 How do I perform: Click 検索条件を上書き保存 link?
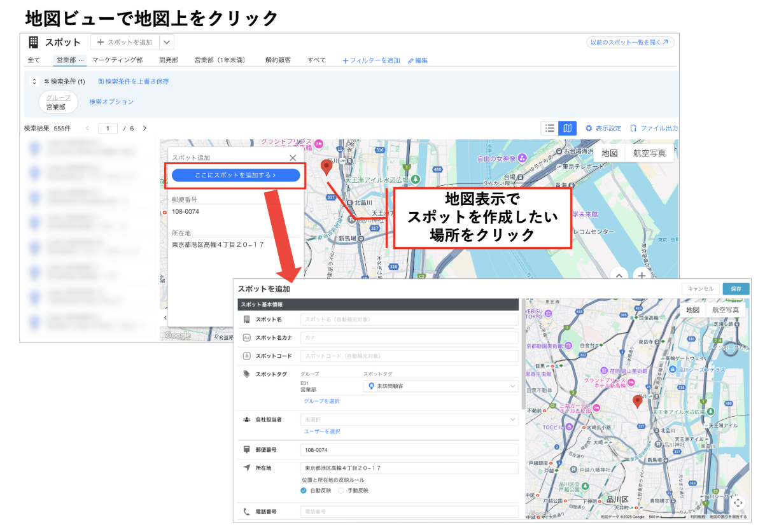click(x=134, y=81)
